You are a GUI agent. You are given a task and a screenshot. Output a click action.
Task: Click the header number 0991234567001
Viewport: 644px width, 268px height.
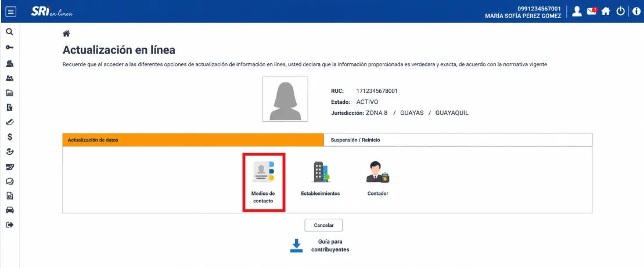(x=539, y=9)
